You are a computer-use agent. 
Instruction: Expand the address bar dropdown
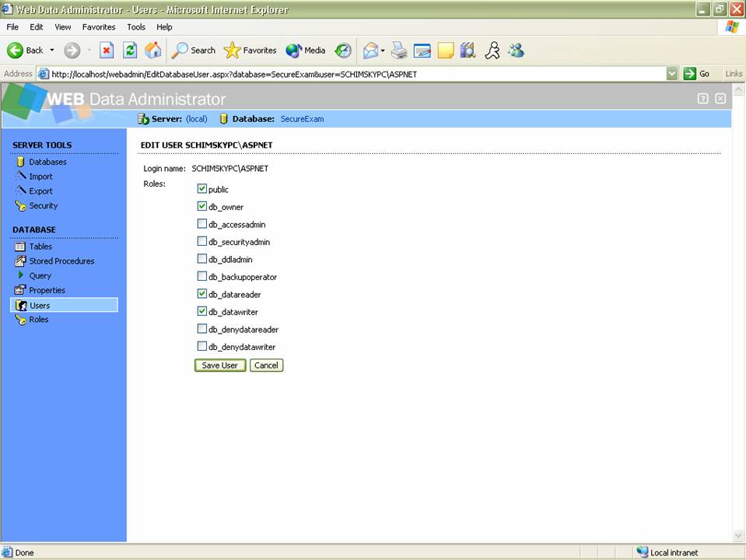[672, 74]
